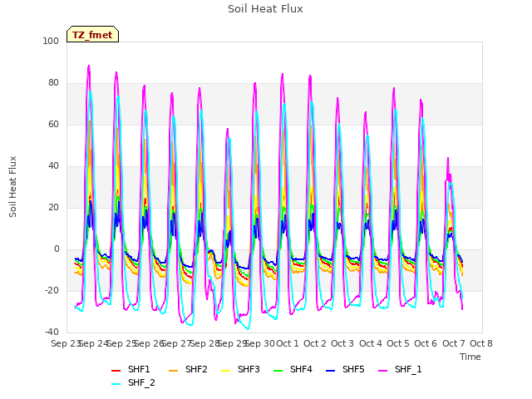This screenshot has height=399, width=532.
Task: Click the Oct 8 x-axis tick label
Action: click(481, 343)
